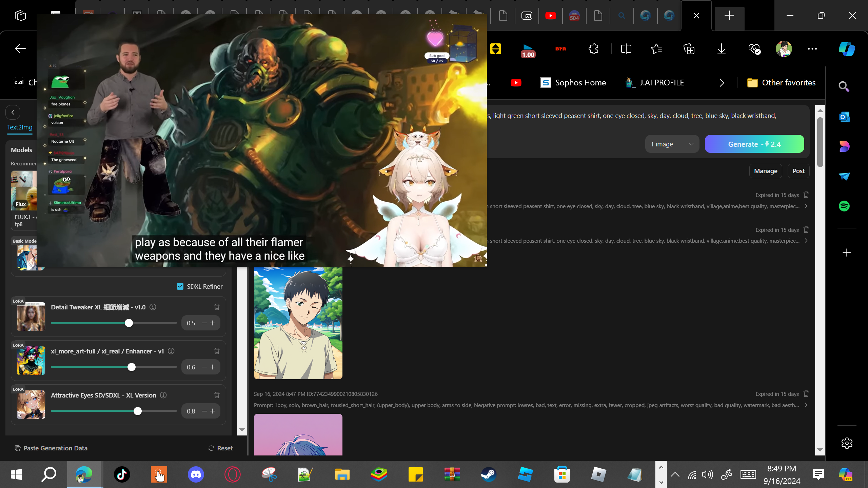Open the browser tab with 504 icon
This screenshot has height=488, width=868.
574,16
